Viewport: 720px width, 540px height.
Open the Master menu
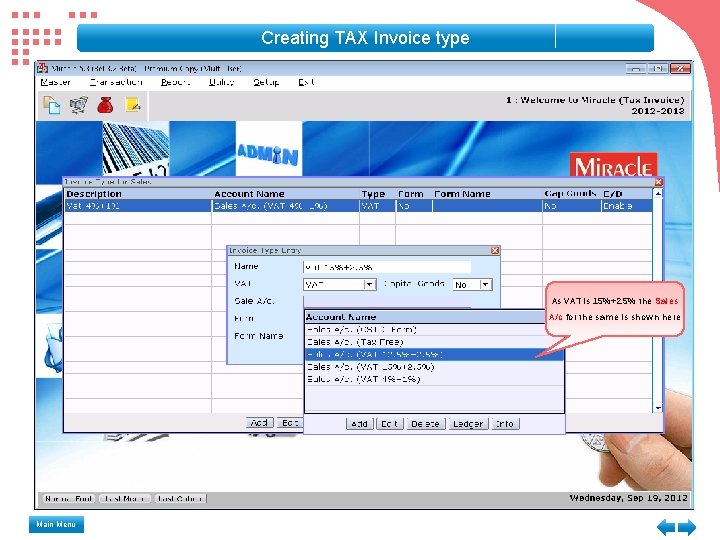55,82
